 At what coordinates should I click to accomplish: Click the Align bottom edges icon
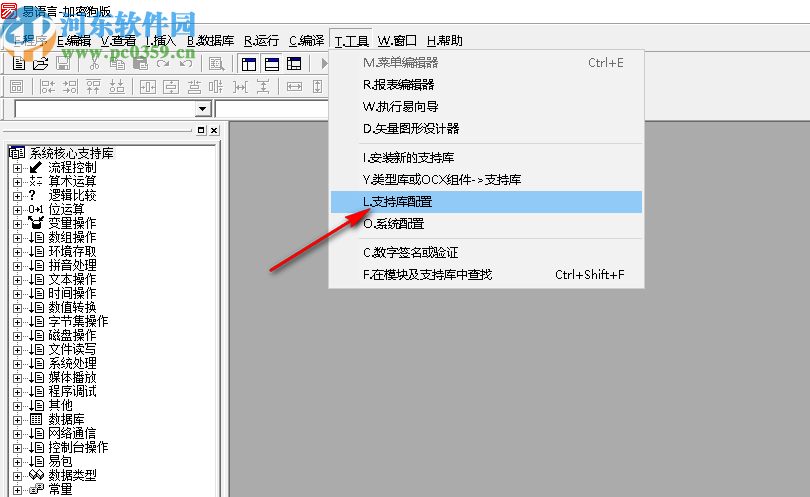coord(117,86)
